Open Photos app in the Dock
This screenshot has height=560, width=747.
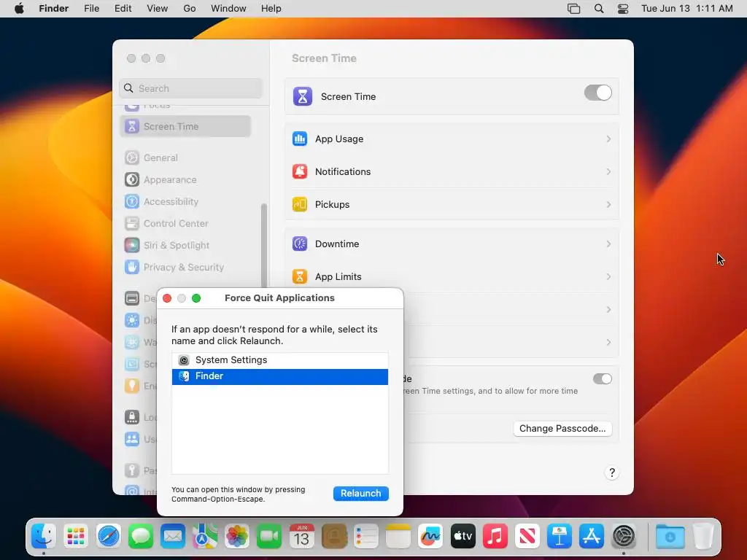pyautogui.click(x=237, y=537)
